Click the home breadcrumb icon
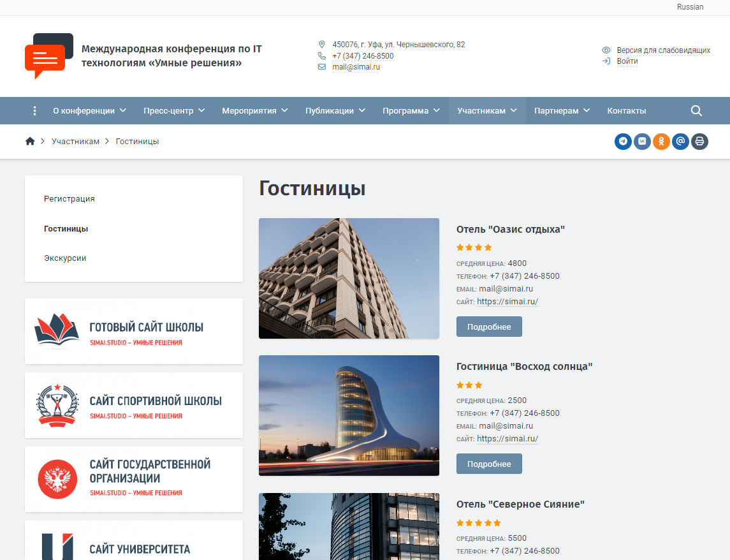 [x=30, y=142]
